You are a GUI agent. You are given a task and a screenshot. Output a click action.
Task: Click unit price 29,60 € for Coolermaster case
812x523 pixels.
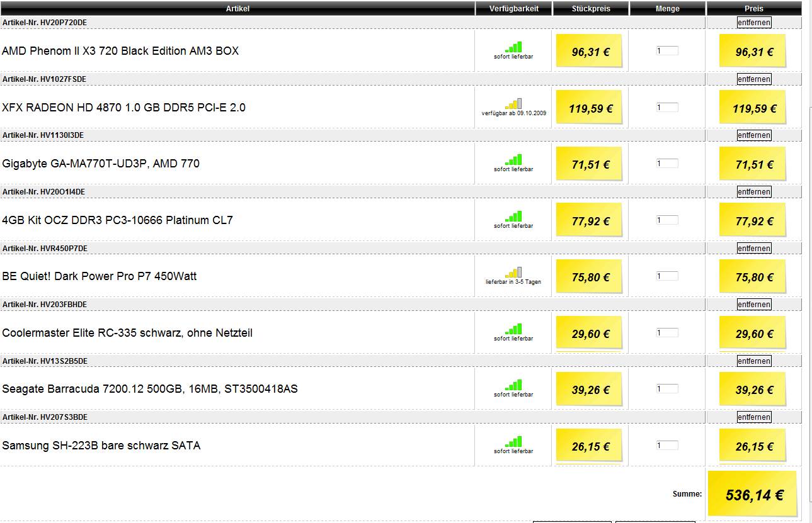(x=589, y=334)
